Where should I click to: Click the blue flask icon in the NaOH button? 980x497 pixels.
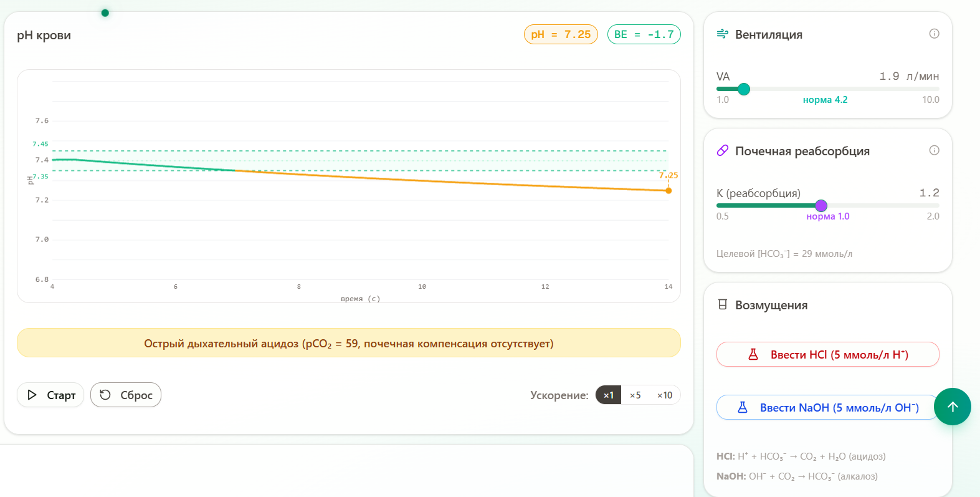coord(743,407)
